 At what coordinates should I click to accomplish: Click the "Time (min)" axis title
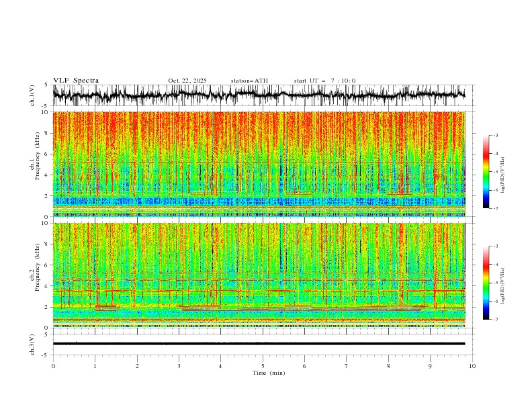pyautogui.click(x=269, y=373)
